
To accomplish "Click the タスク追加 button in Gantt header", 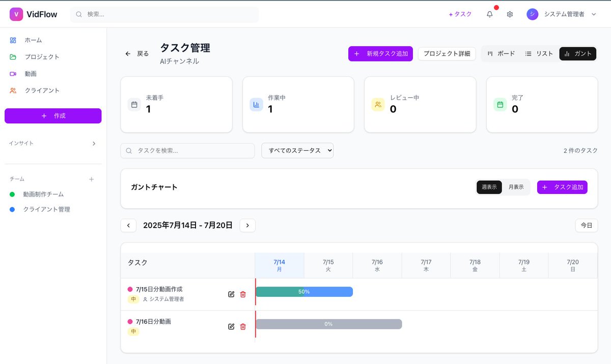I will click(x=562, y=187).
